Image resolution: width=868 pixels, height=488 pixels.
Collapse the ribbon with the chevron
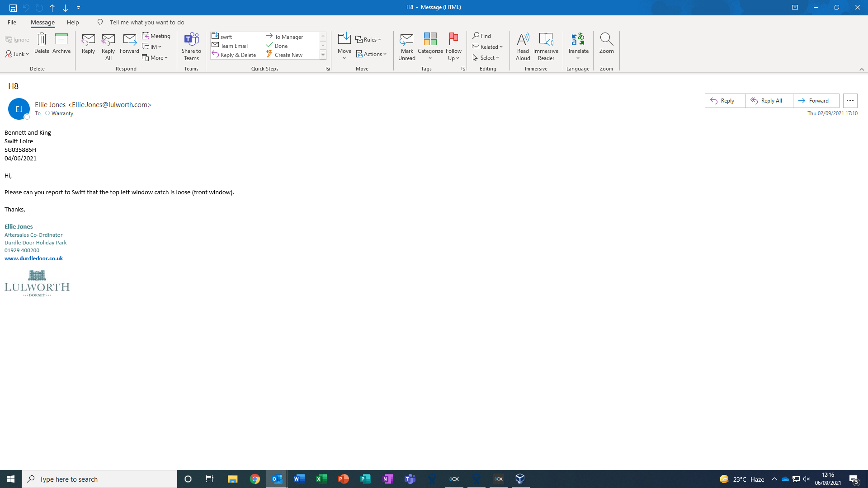pyautogui.click(x=862, y=69)
